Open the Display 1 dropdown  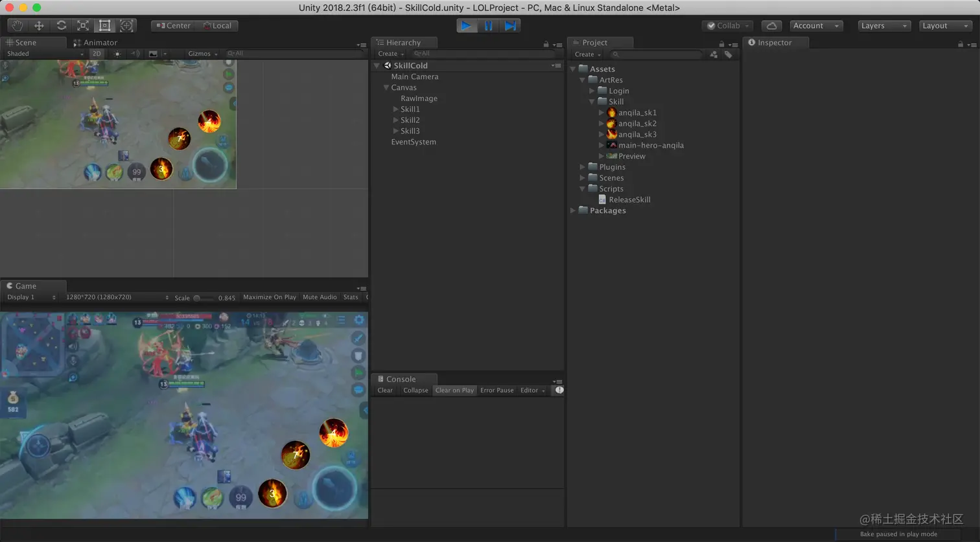[31, 297]
